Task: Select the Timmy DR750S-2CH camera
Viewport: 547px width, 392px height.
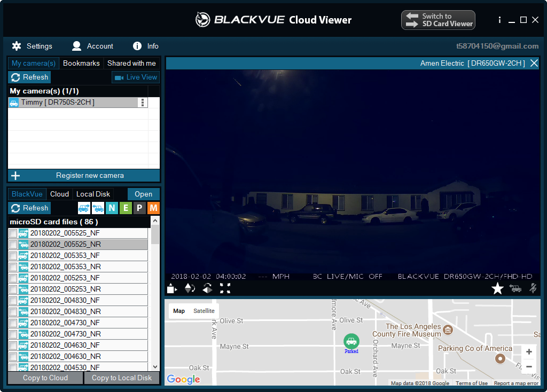Action: (x=73, y=102)
